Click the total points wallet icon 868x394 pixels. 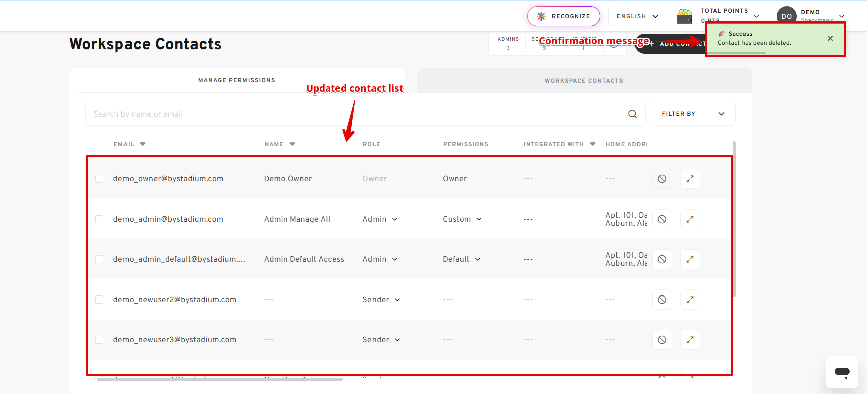click(684, 16)
